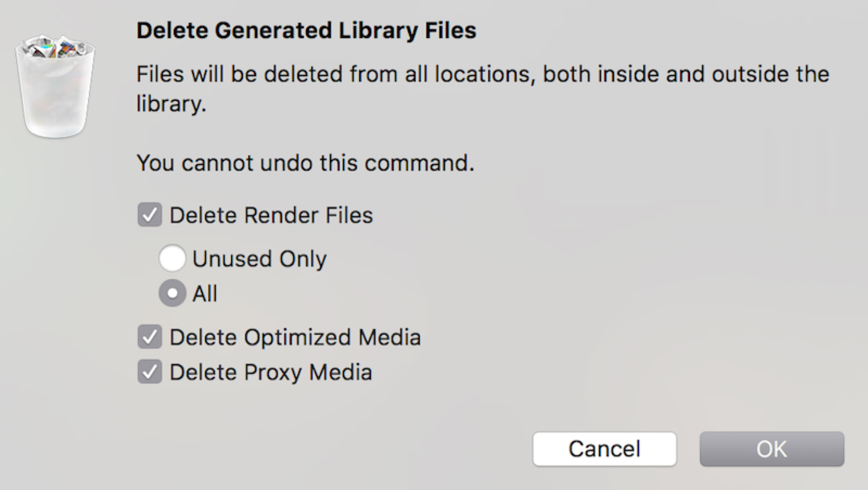Uncheck the Delete Render Files checkbox
868x490 pixels.
tap(150, 215)
